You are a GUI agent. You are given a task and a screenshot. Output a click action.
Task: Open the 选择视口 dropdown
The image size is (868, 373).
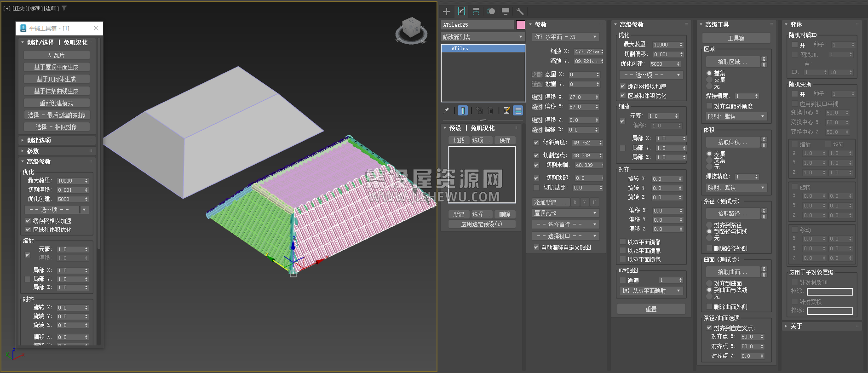coord(565,236)
